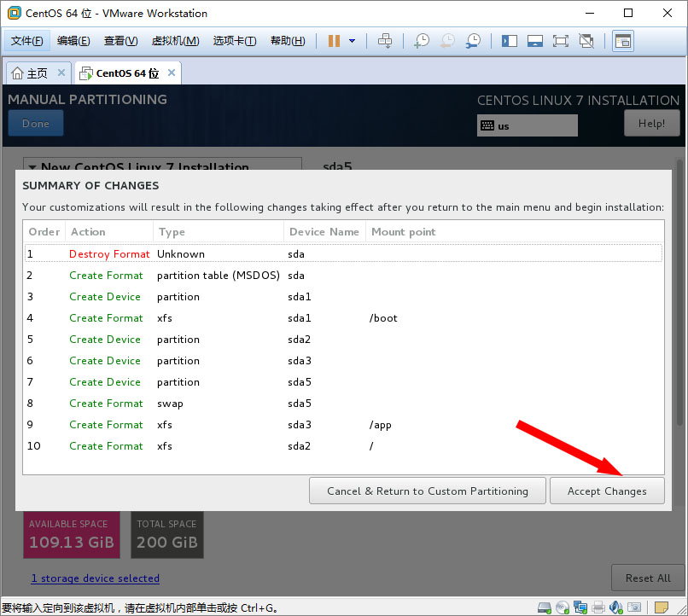Click the Accept Changes button
This screenshot has height=616, width=688.
point(607,491)
